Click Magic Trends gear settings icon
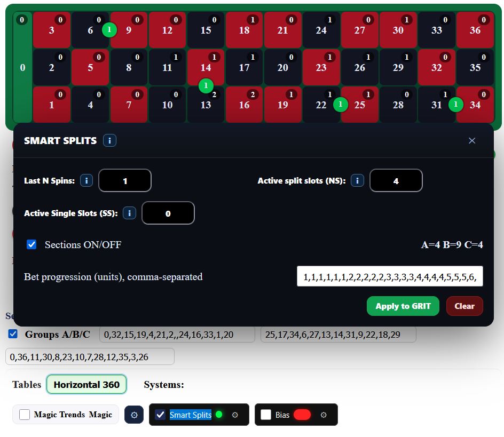The image size is (504, 437). coord(134,415)
